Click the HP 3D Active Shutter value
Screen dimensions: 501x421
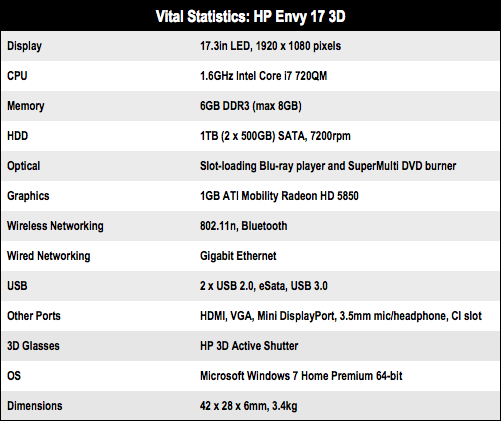249,346
